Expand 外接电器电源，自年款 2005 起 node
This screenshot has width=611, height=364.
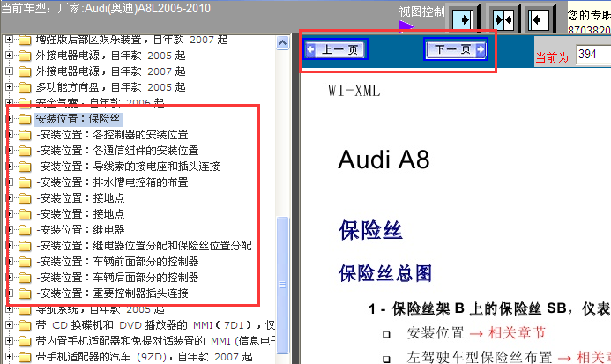9,56
